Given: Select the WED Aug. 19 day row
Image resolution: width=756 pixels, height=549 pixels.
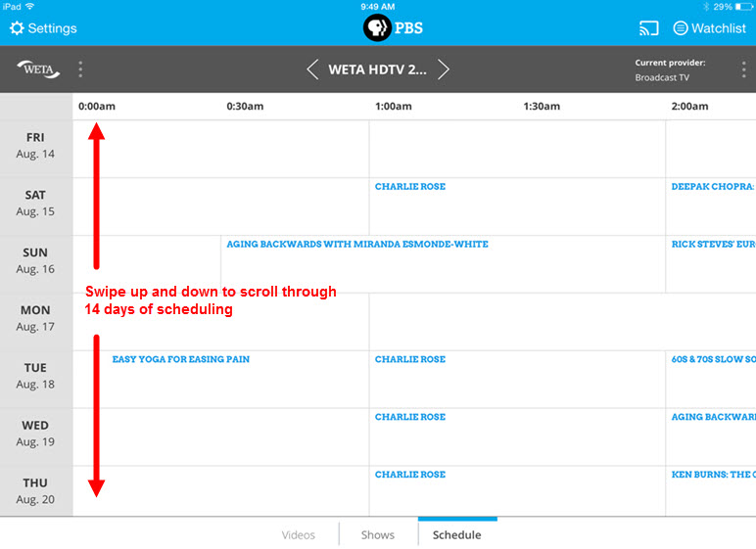Looking at the screenshot, I should click(x=36, y=436).
